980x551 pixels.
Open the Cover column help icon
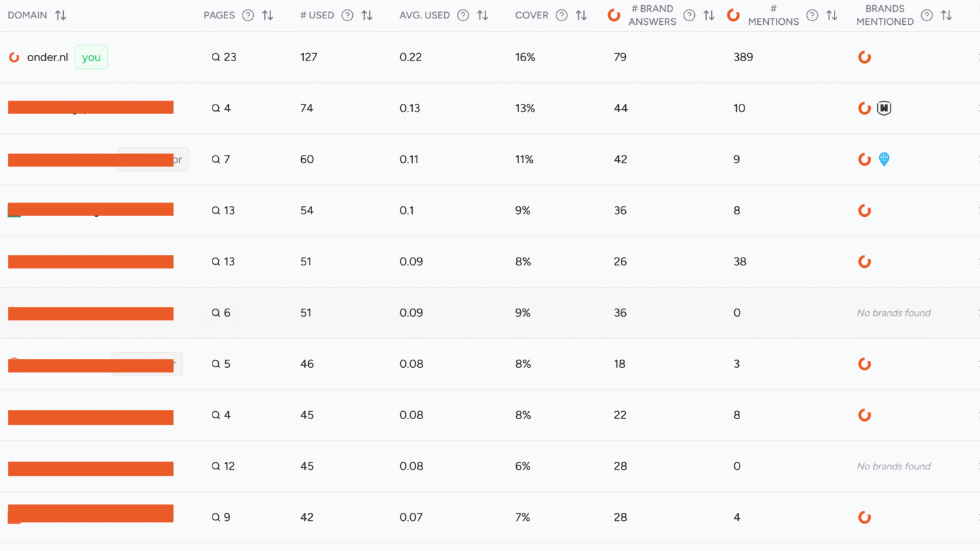pos(561,15)
